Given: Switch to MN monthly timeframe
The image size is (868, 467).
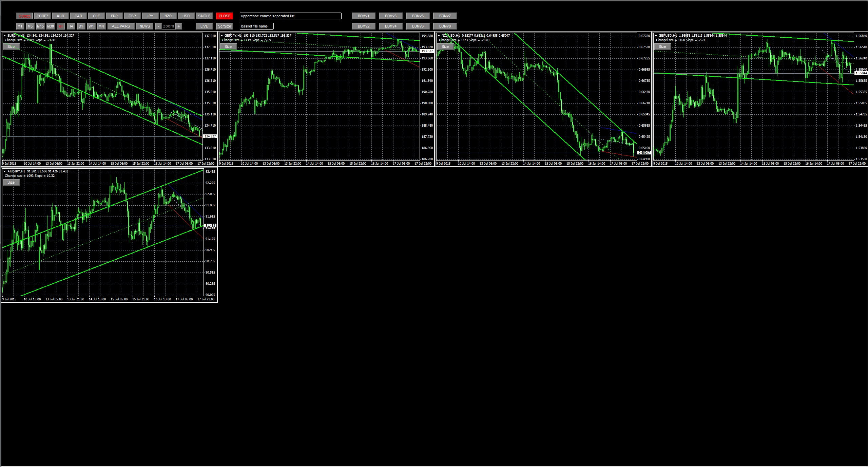Looking at the screenshot, I should [101, 26].
